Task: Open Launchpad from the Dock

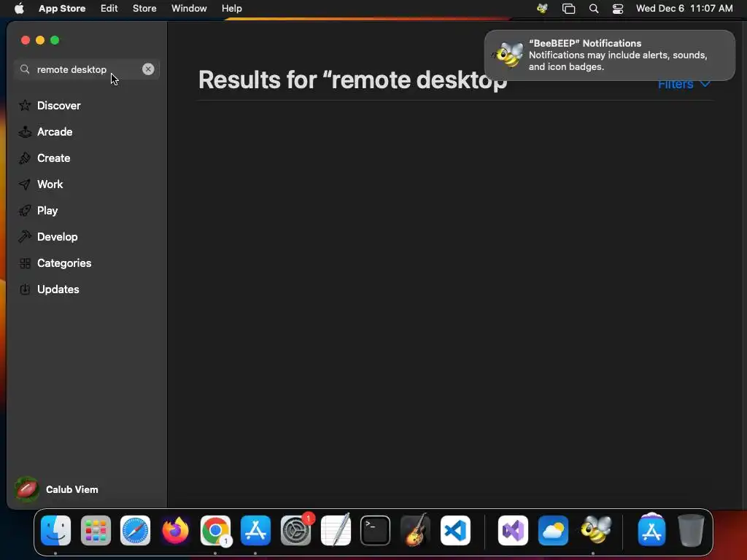Action: [96, 530]
